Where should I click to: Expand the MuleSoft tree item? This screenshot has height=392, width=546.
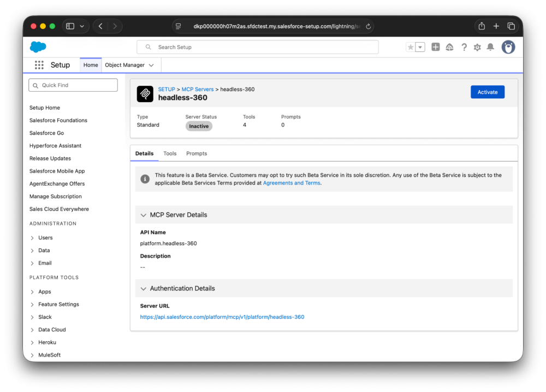pos(32,355)
